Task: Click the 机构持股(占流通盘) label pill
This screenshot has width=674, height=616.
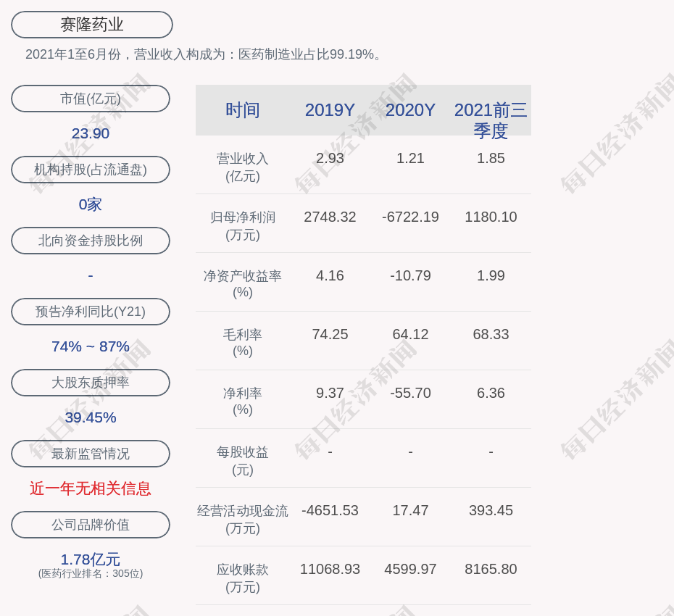Action: pos(91,170)
